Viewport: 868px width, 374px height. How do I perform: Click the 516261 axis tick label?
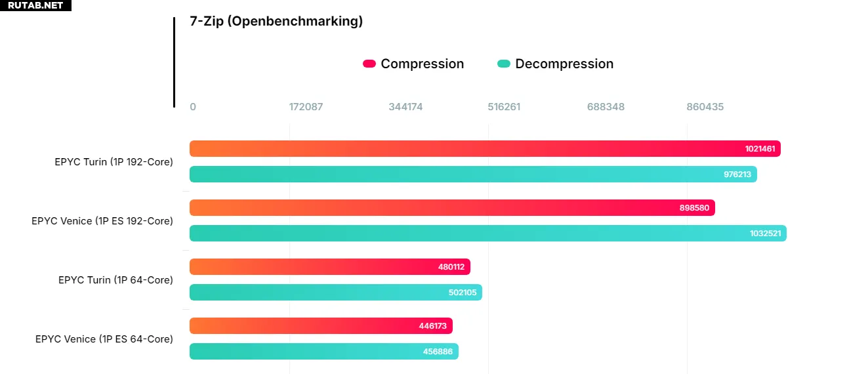coord(504,106)
